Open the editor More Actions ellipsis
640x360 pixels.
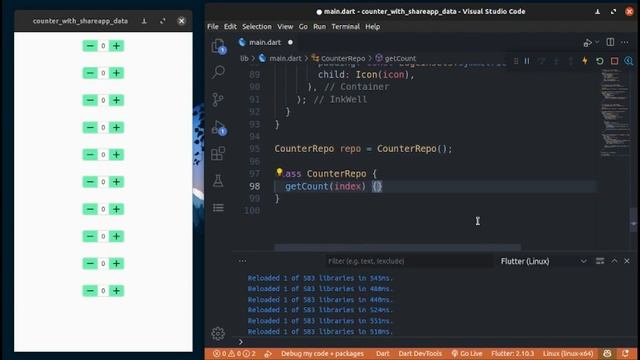click(x=625, y=42)
